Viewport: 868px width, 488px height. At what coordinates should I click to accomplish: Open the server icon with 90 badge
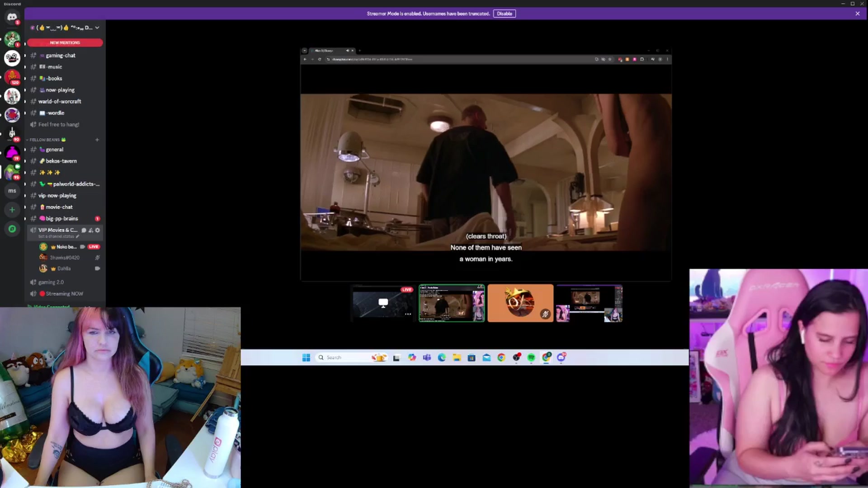12,134
